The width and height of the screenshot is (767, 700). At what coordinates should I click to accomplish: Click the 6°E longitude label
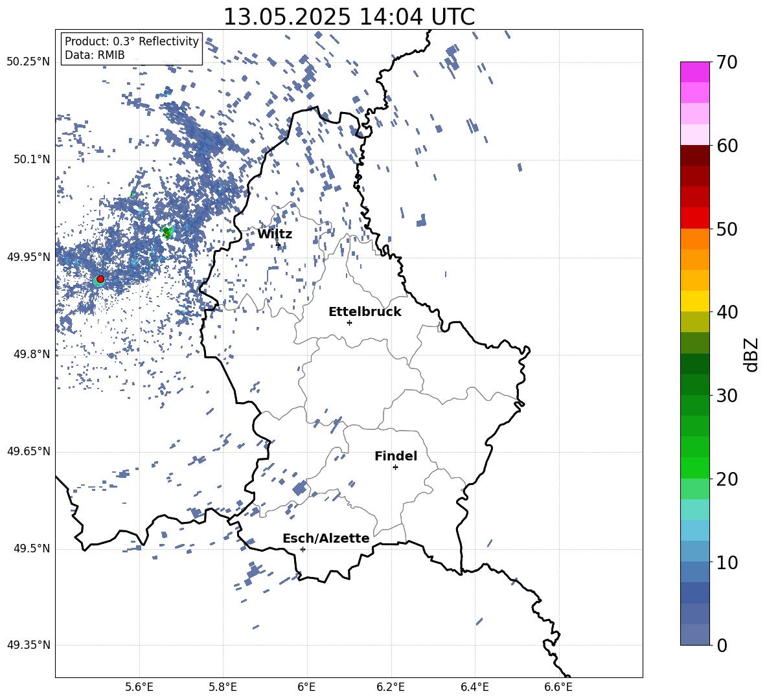pos(306,687)
